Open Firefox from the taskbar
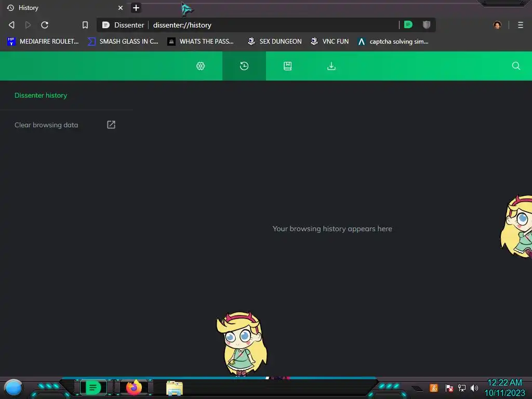The height and width of the screenshot is (399, 532). 134,388
